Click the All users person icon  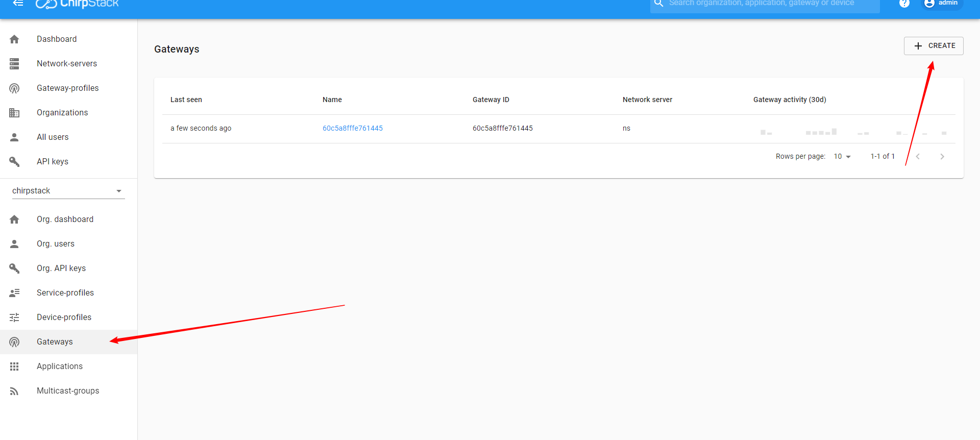(x=14, y=137)
